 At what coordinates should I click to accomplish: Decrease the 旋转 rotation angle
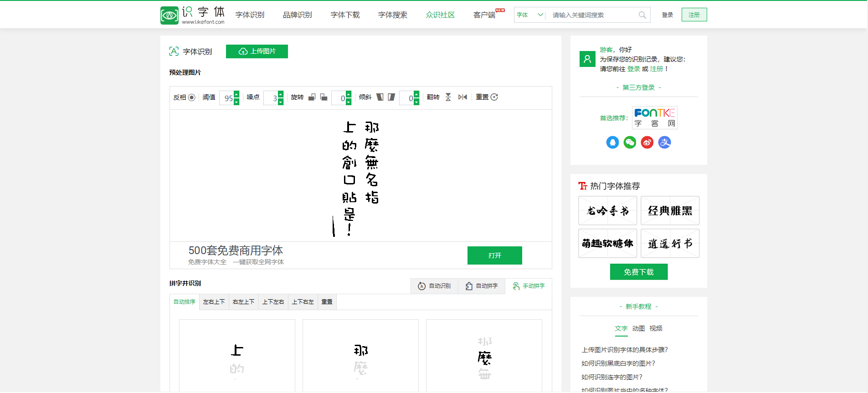point(349,102)
